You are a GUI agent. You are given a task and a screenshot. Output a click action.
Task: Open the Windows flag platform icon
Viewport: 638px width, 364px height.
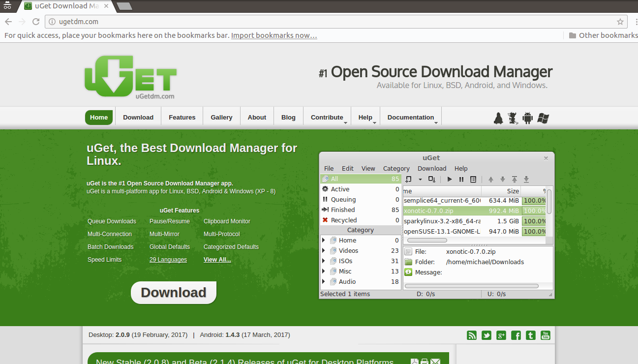click(x=543, y=118)
